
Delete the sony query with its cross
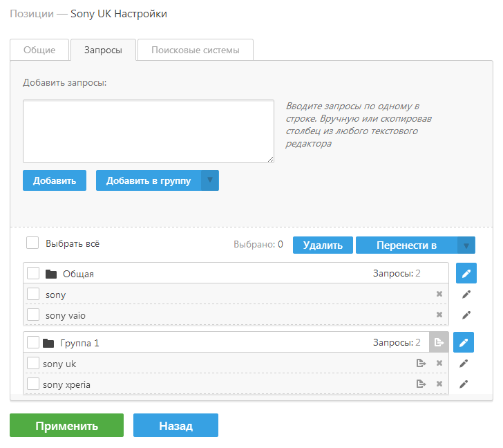(439, 294)
